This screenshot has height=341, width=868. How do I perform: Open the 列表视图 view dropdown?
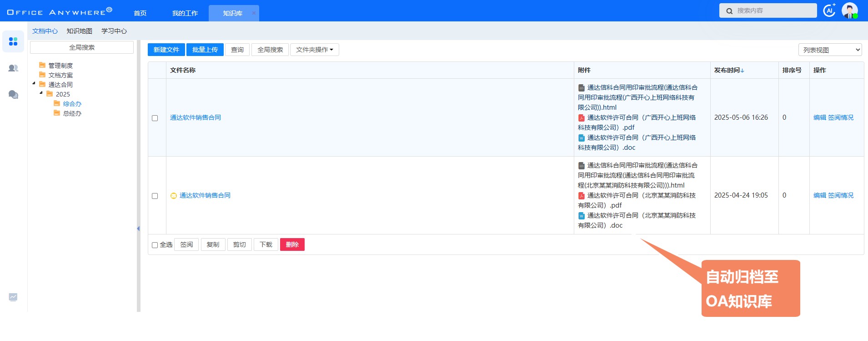click(x=830, y=50)
